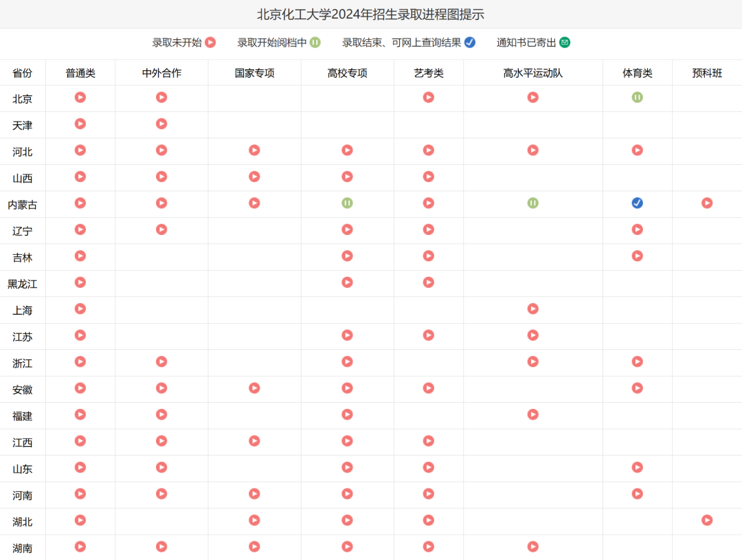Click the 河北 体育类 red status icon
This screenshot has height=560, width=742.
[637, 150]
